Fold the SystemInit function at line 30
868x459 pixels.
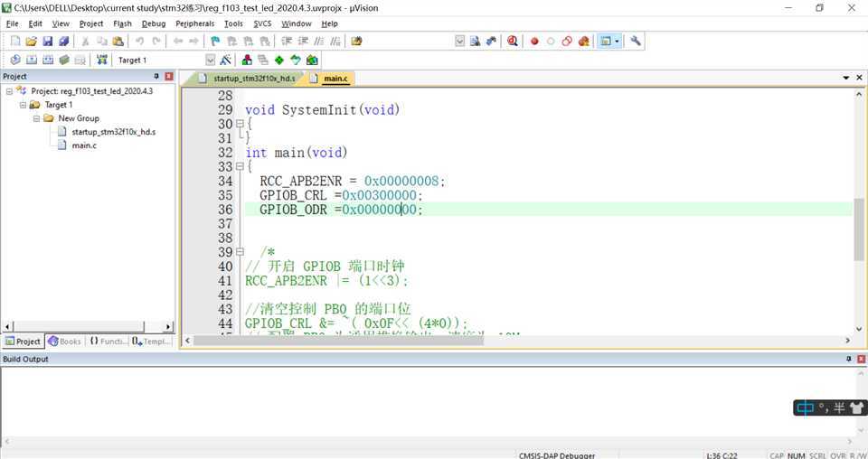click(x=240, y=124)
